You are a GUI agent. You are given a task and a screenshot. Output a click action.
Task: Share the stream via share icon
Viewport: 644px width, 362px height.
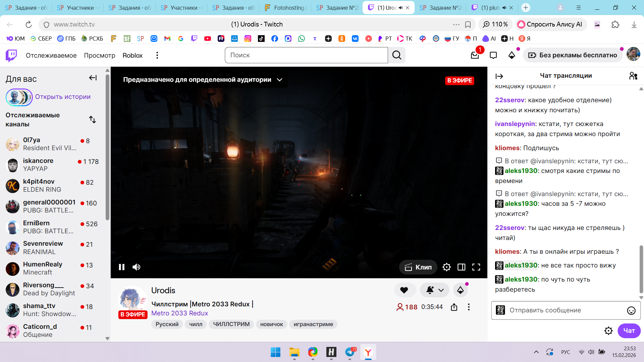pos(454,307)
